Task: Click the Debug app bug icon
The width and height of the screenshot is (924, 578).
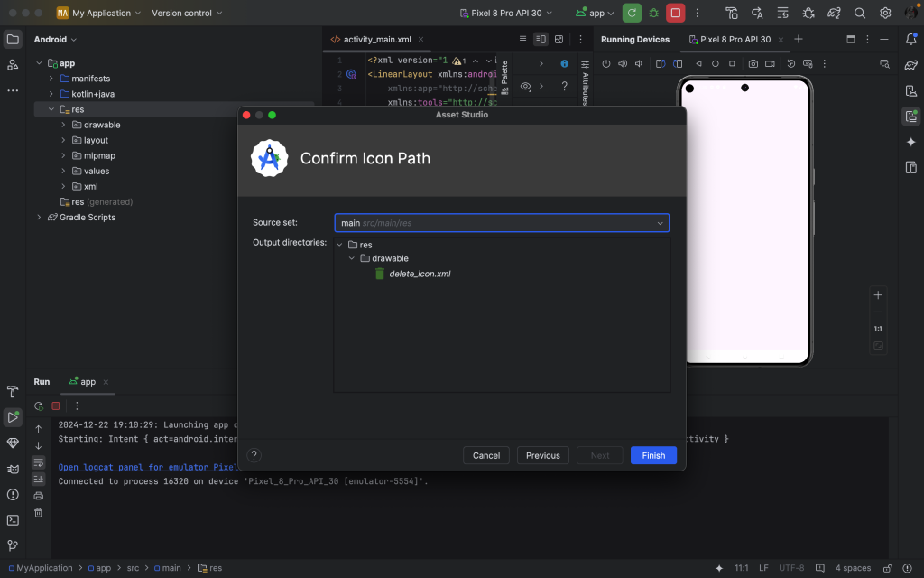Action: (x=653, y=13)
